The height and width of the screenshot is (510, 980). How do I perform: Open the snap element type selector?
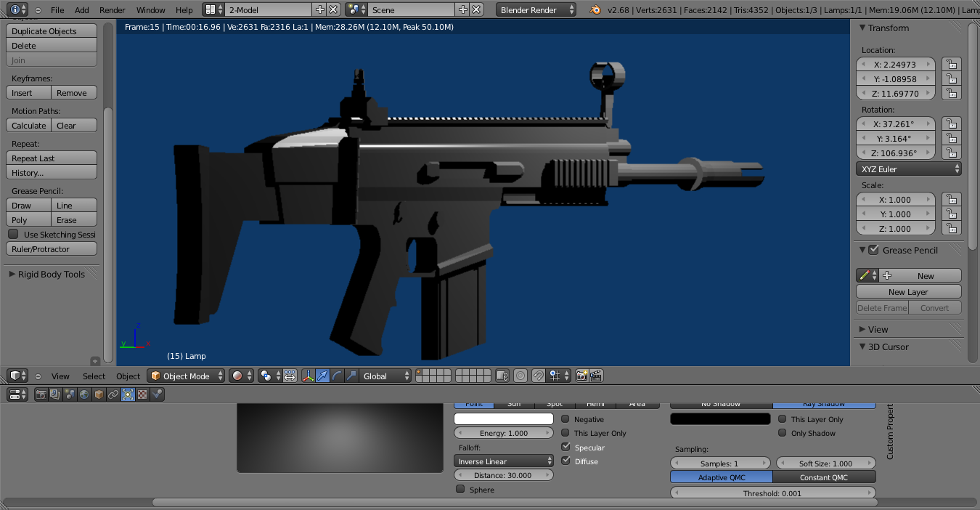[x=558, y=376]
